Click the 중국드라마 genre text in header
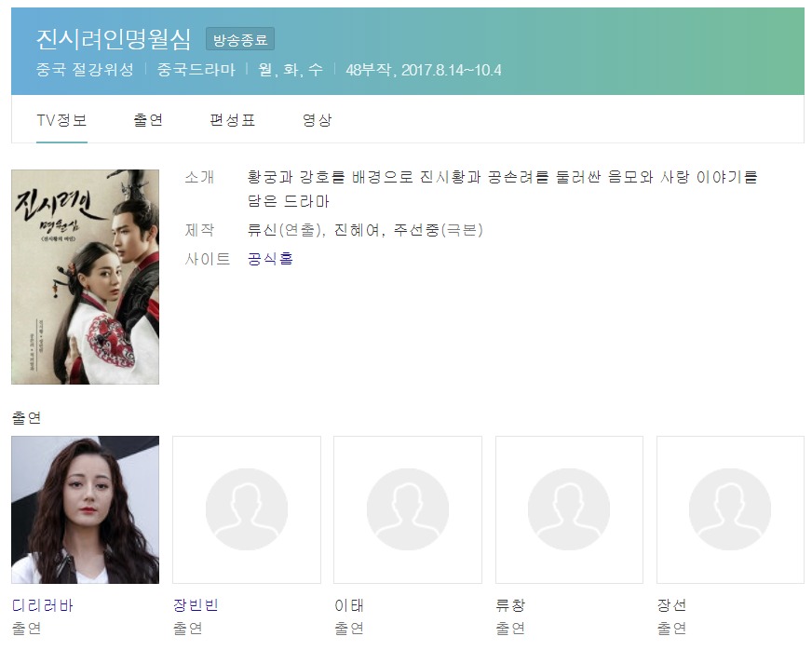The height and width of the screenshot is (650, 812). [x=196, y=70]
